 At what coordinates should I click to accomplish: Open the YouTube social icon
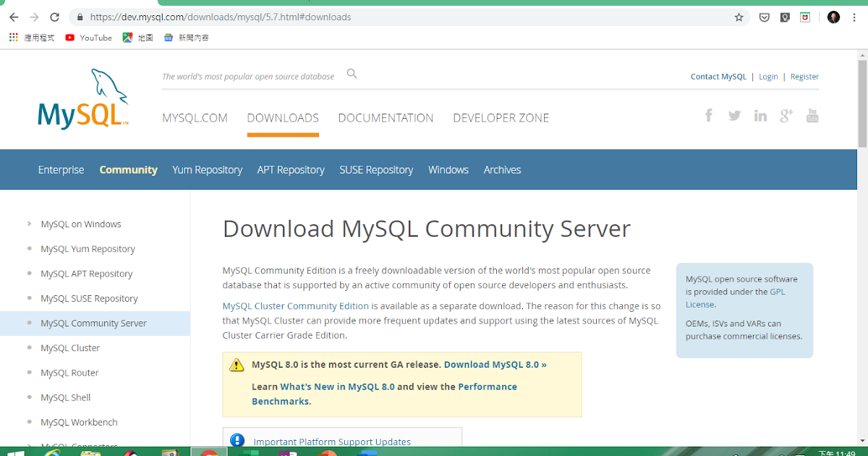coord(812,115)
